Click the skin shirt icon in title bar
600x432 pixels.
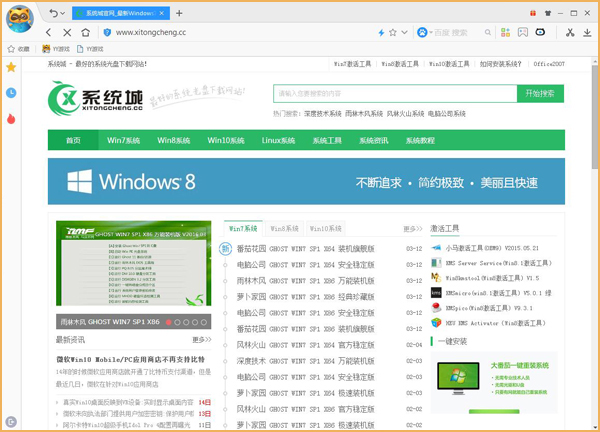pyautogui.click(x=548, y=13)
